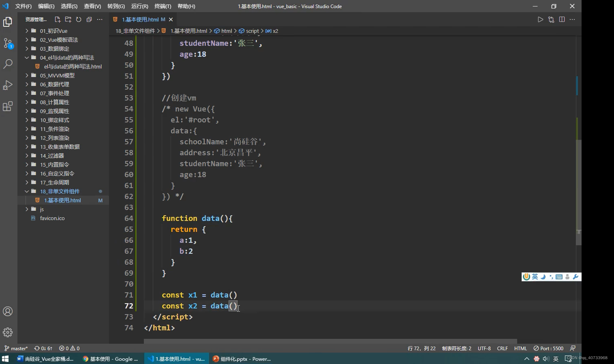Show hidden system tray icons chevron
Screen dimensions: 614x364
tap(526, 359)
